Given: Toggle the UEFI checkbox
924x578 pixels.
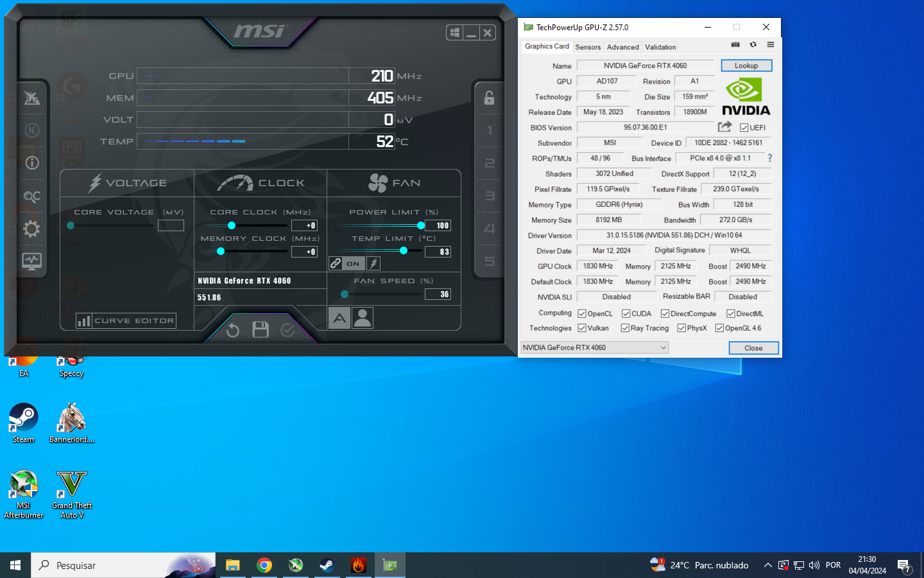Looking at the screenshot, I should (x=744, y=128).
